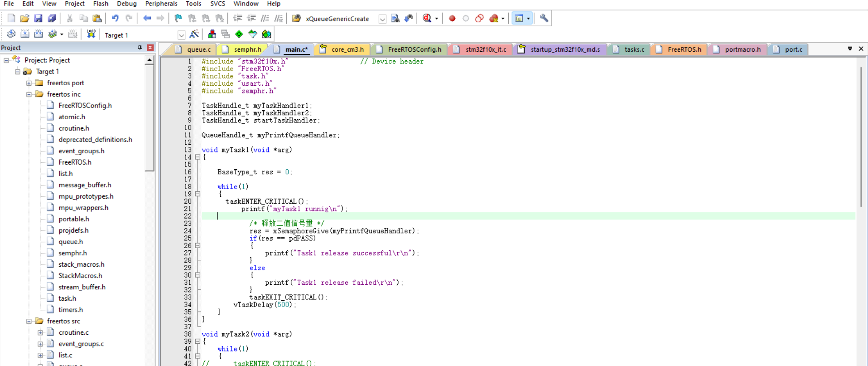Click incremental find icon with blue arrow
The image size is (868, 366).
[409, 19]
